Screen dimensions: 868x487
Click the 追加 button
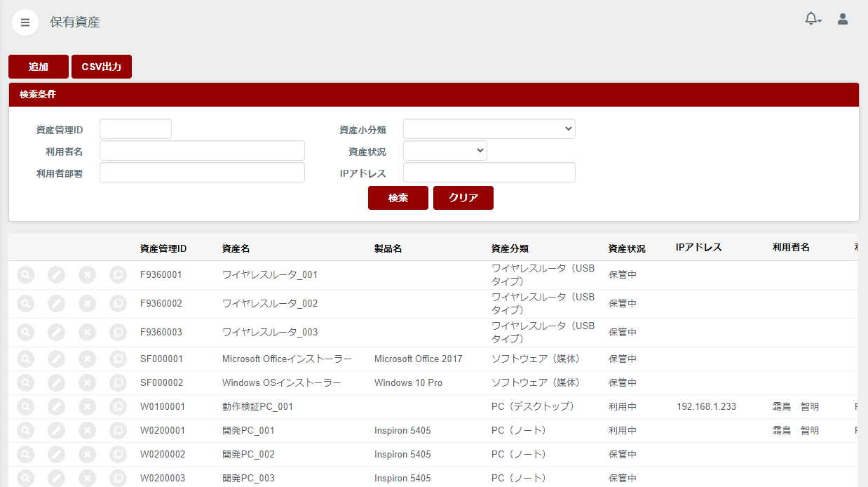click(38, 66)
